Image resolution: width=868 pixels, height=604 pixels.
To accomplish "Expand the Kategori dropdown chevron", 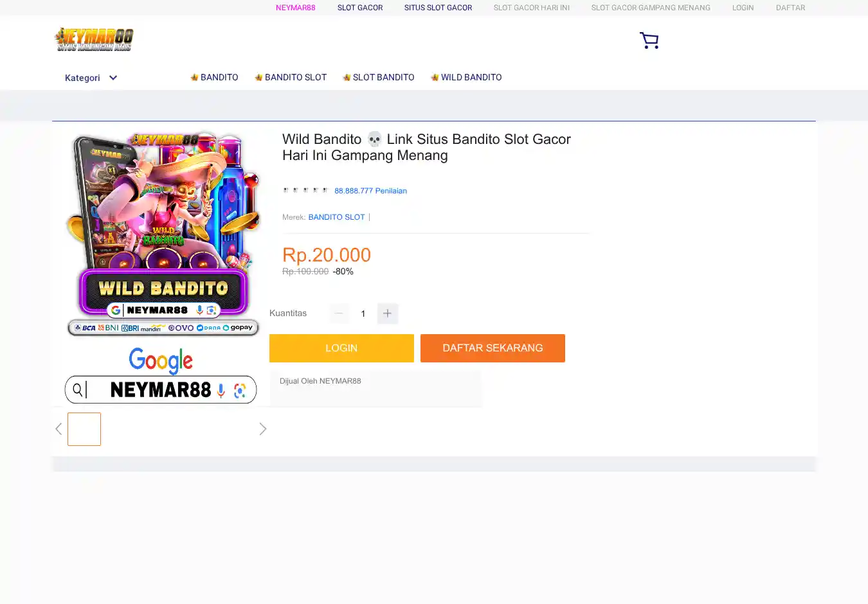I will point(113,78).
